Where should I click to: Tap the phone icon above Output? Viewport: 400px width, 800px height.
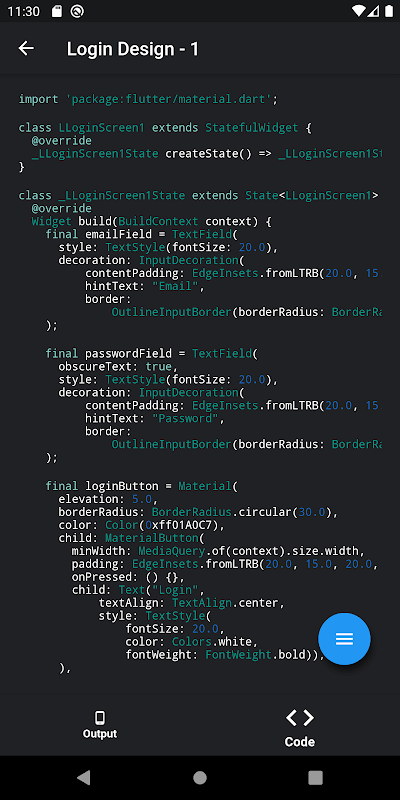coord(100,718)
